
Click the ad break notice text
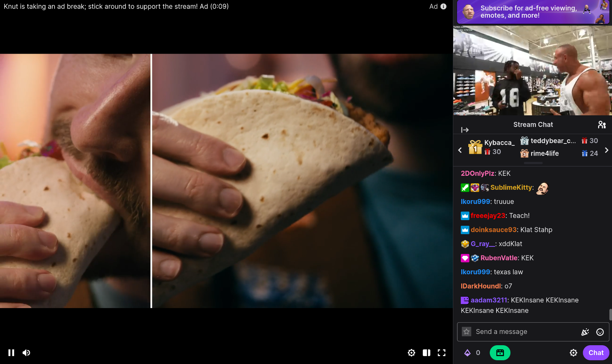click(x=116, y=6)
